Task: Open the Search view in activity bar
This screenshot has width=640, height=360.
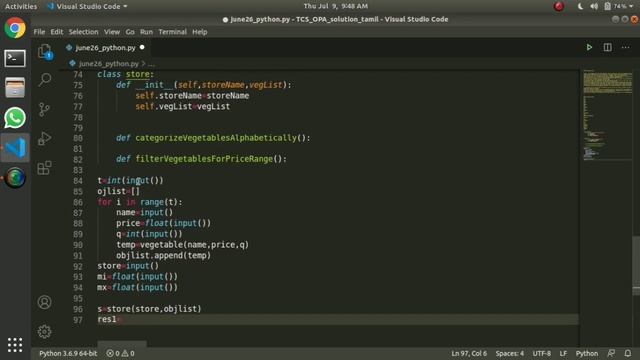Action: coord(45,79)
